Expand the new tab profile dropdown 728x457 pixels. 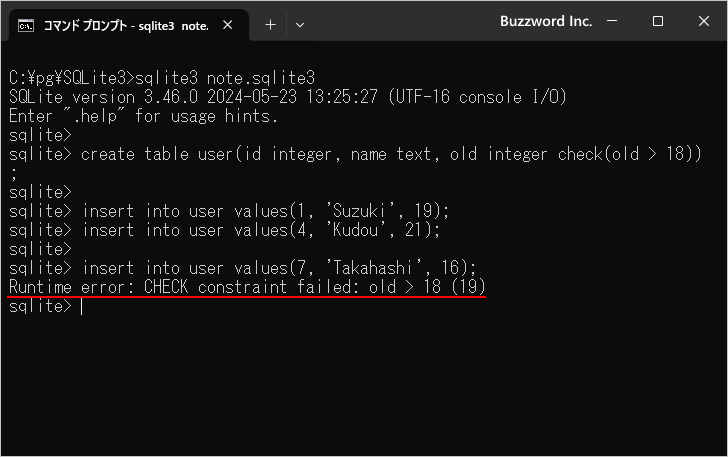pos(300,25)
